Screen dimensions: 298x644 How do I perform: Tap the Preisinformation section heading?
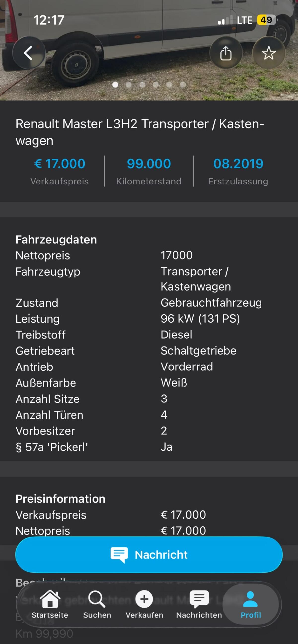click(60, 499)
